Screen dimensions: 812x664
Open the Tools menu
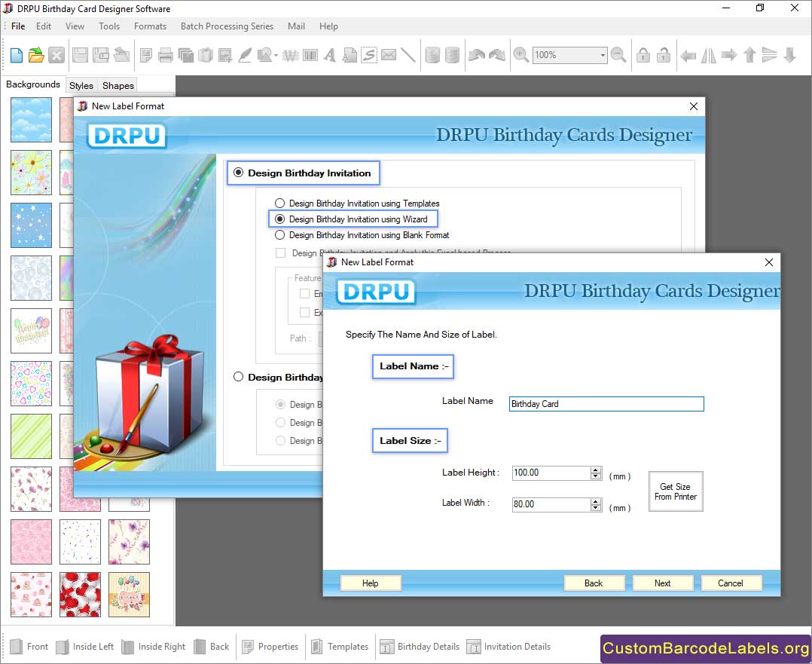109,26
